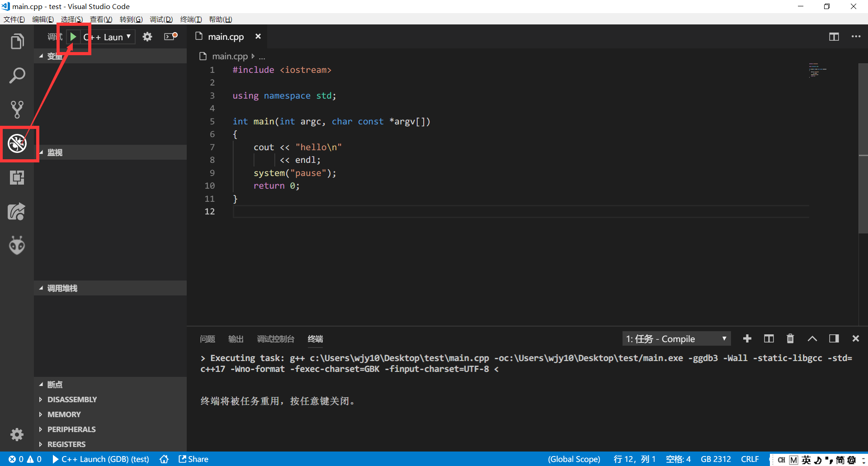Screen dimensions: 868x466
Task: Click the editor minimap code preview
Action: [817, 70]
